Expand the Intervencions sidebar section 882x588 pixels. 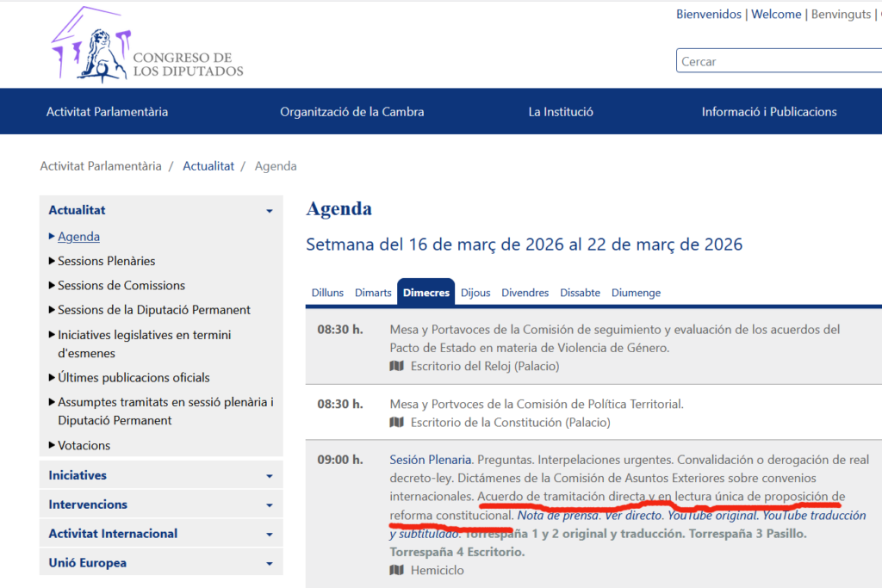(269, 505)
